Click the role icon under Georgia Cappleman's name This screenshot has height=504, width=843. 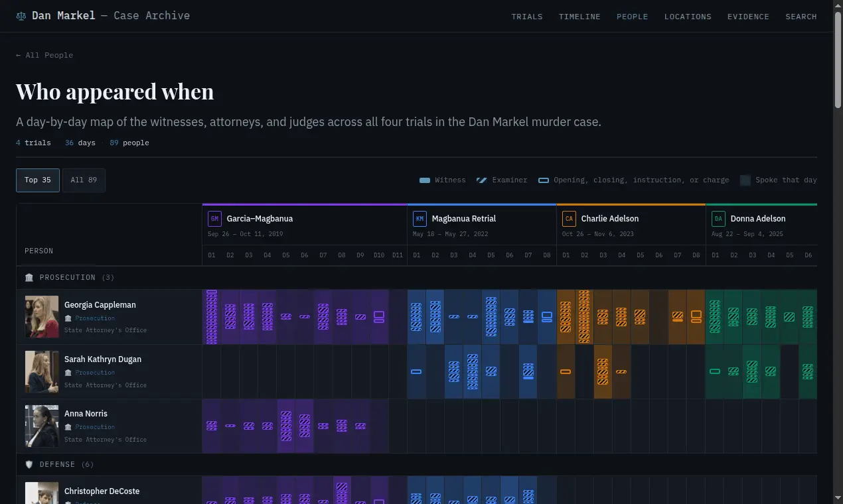pyautogui.click(x=68, y=318)
